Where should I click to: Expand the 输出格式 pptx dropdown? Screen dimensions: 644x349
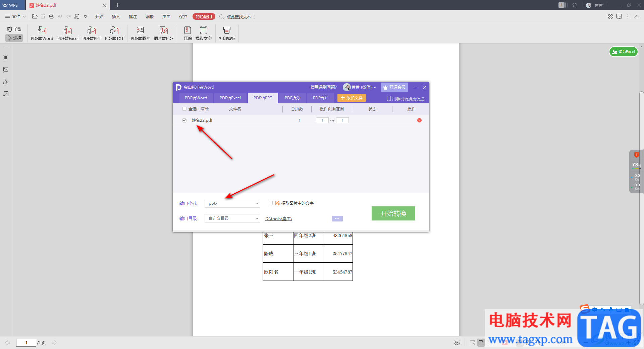(232, 203)
